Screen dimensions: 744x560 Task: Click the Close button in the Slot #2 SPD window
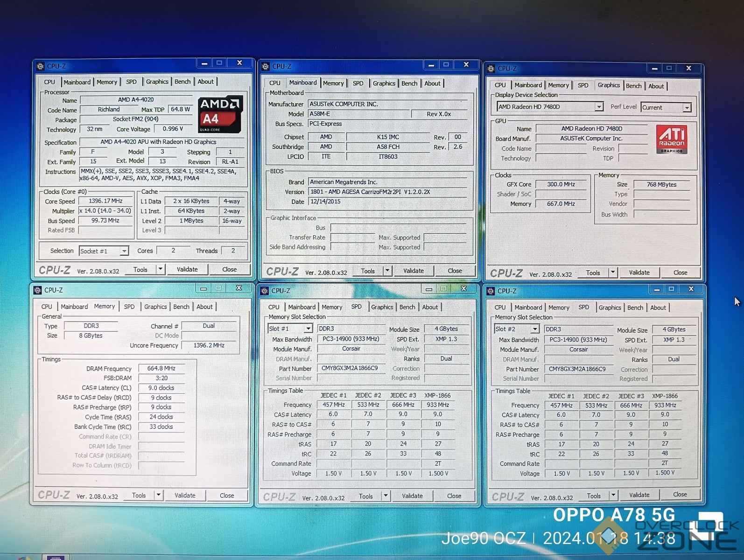(680, 495)
